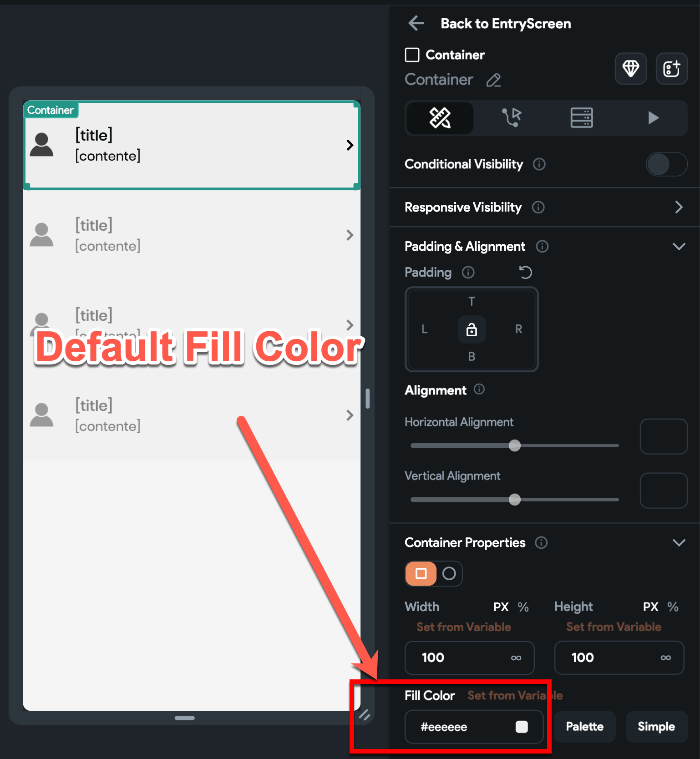Choose PX unit for Height
This screenshot has width=700, height=759.
coord(650,607)
